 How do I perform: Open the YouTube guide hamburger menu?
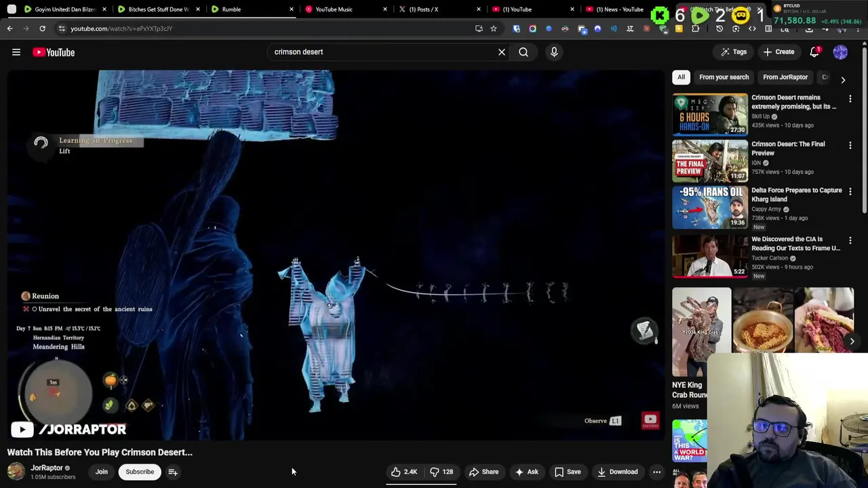16,52
